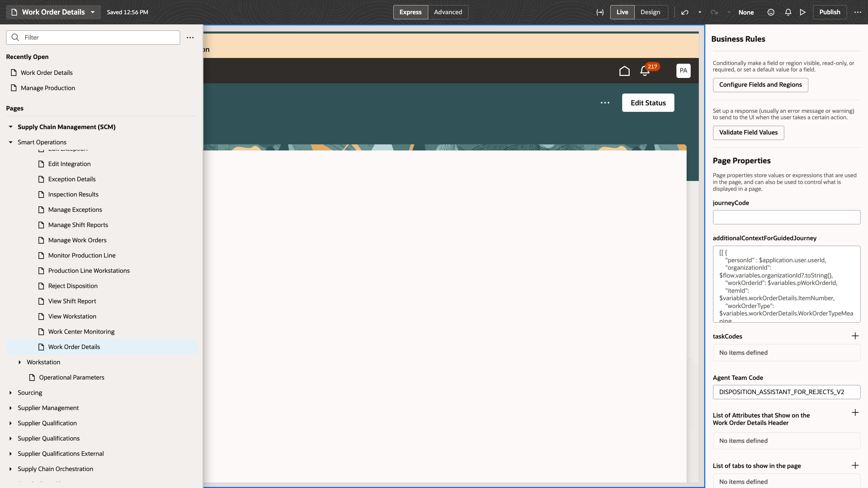Open the options menu beside the Filter box
868x488 pixels.
pyautogui.click(x=190, y=38)
